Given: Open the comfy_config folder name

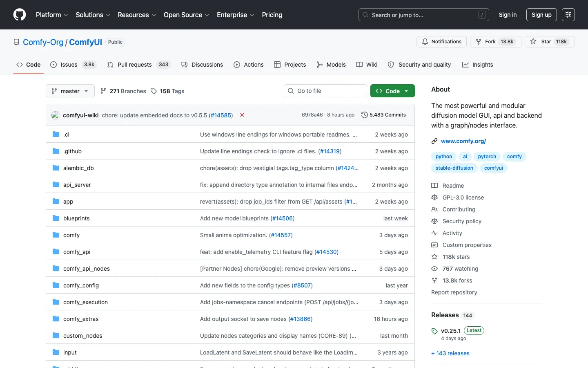Looking at the screenshot, I should (81, 285).
